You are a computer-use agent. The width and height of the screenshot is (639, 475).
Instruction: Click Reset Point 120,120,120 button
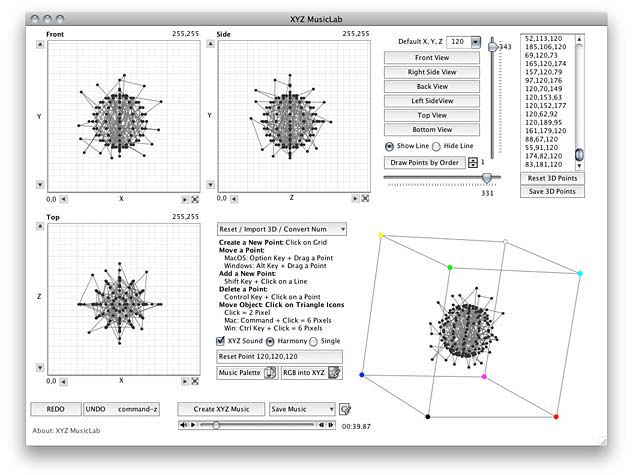point(280,356)
